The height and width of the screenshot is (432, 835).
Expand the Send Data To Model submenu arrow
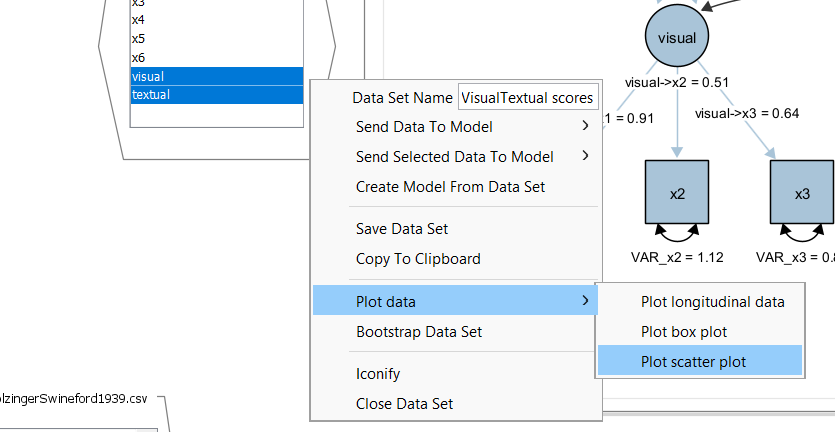585,126
